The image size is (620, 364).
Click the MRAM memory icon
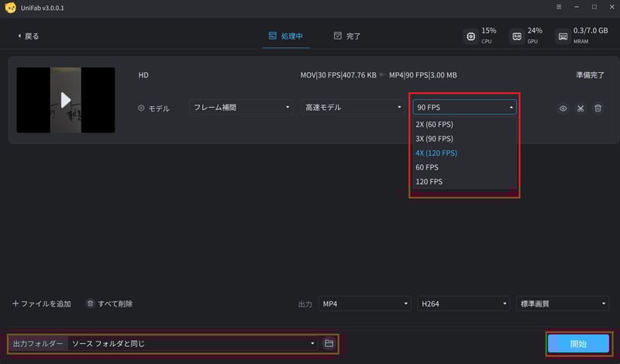562,36
